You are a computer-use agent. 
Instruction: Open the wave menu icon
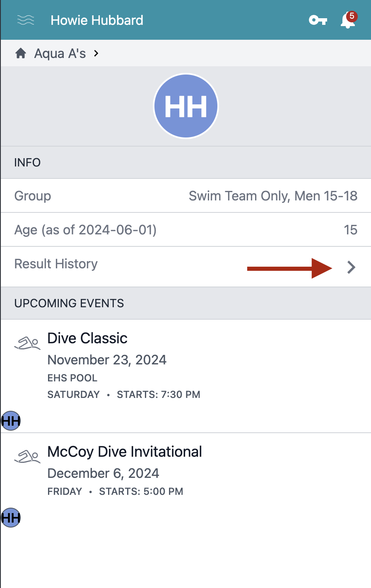click(x=26, y=20)
